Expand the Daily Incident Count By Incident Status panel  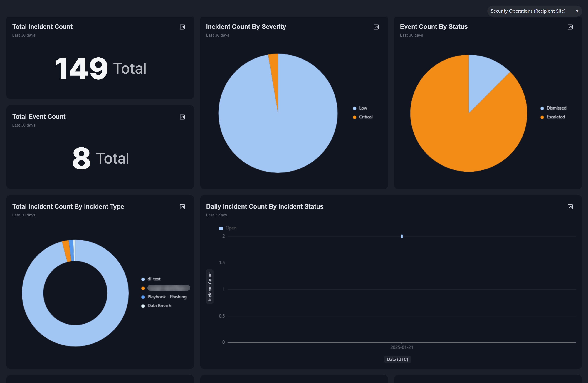pyautogui.click(x=570, y=207)
